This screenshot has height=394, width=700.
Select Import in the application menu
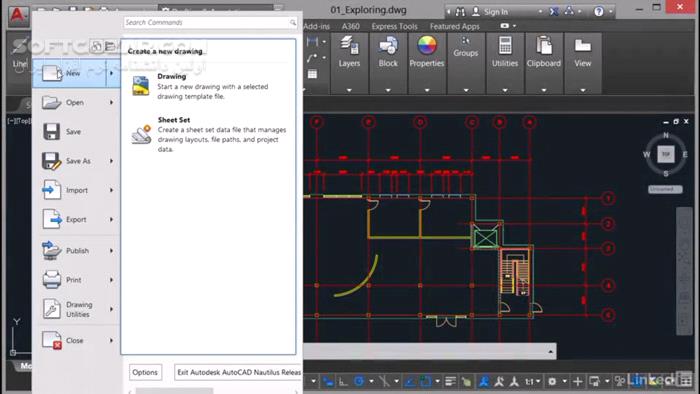tap(77, 190)
